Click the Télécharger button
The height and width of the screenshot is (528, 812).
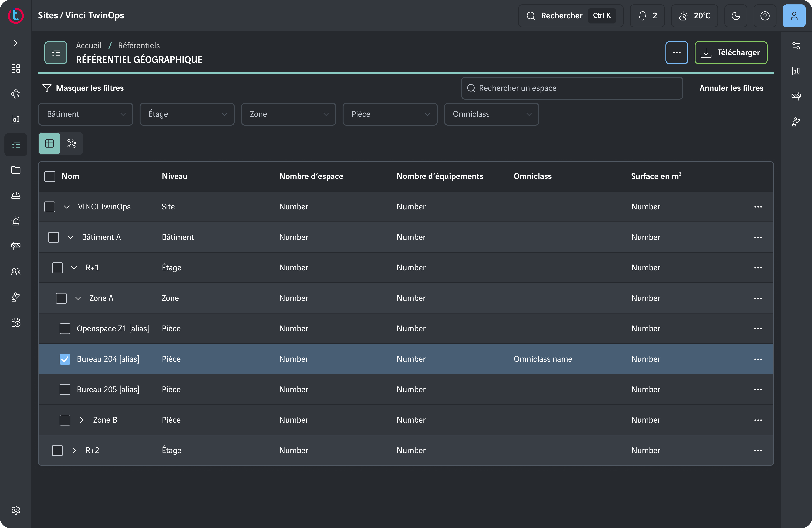point(731,53)
